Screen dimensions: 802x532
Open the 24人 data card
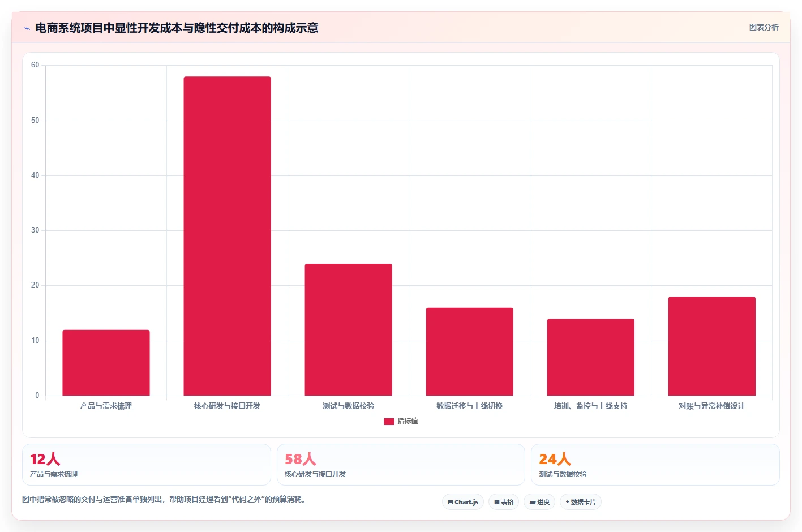click(x=655, y=465)
